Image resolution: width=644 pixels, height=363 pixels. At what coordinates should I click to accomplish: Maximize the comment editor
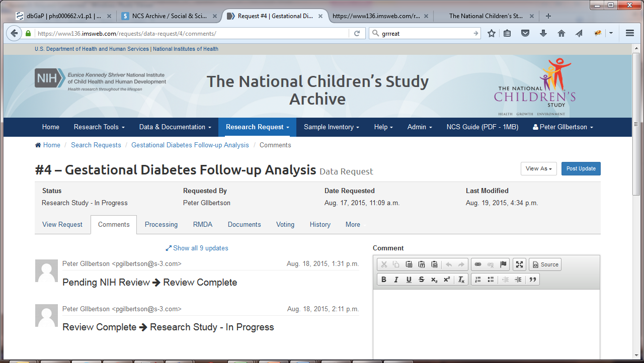coord(520,264)
